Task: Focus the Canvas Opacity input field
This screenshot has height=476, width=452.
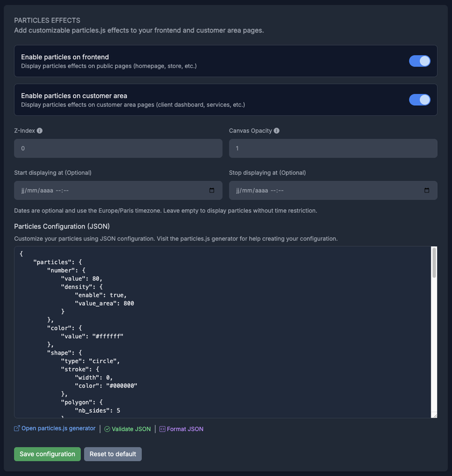Action: pos(333,148)
